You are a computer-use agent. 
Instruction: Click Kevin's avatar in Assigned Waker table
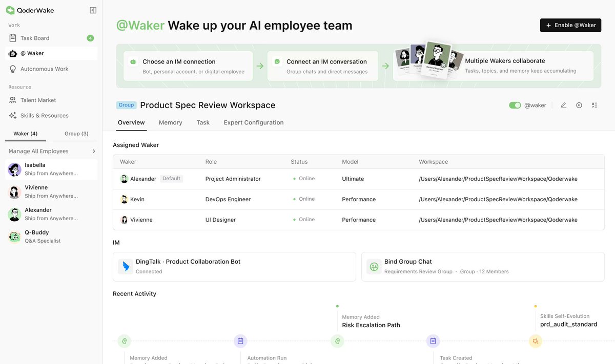(124, 199)
